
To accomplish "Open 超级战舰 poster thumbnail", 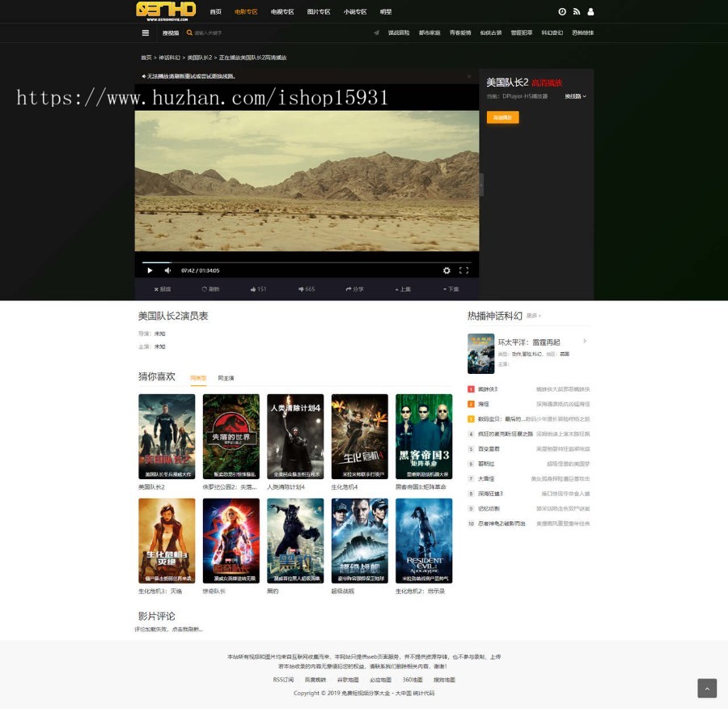I will coord(360,541).
